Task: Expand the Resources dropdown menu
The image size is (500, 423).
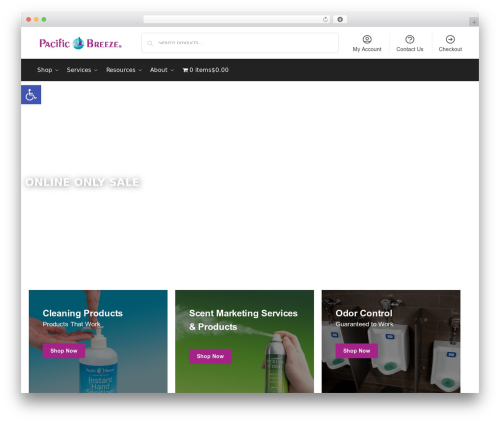Action: [x=124, y=70]
